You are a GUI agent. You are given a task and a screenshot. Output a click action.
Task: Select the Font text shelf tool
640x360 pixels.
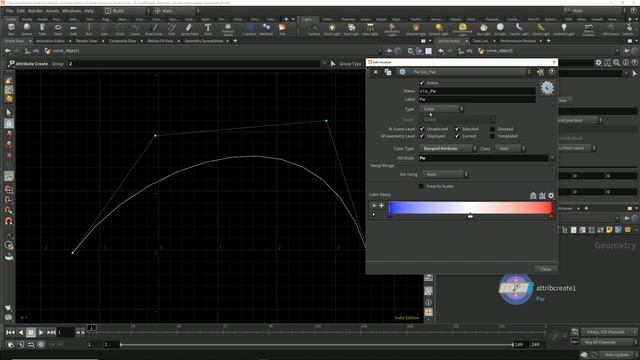pos(208,29)
